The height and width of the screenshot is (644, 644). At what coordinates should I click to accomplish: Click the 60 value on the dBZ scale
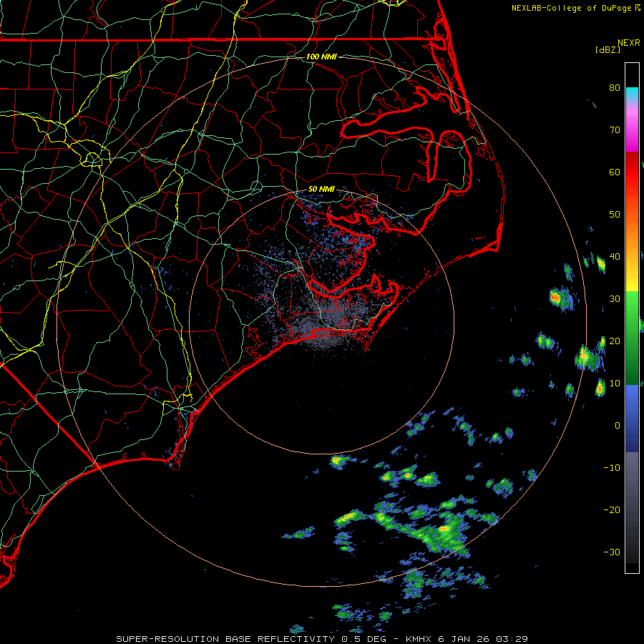pos(615,172)
